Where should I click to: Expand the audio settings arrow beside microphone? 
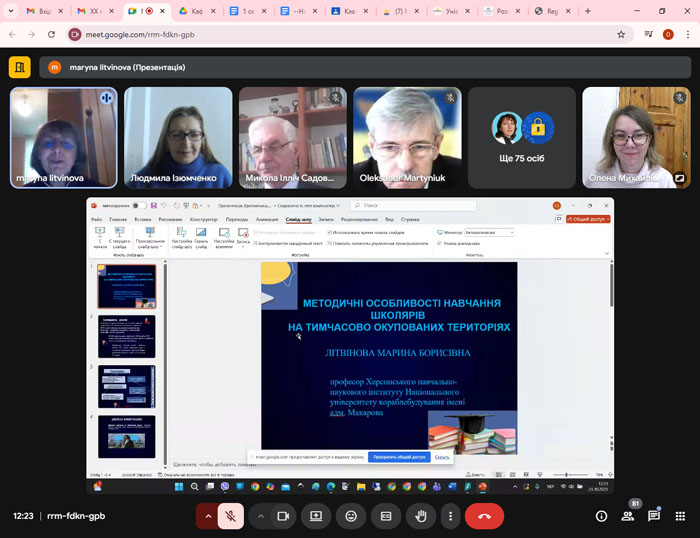point(208,516)
